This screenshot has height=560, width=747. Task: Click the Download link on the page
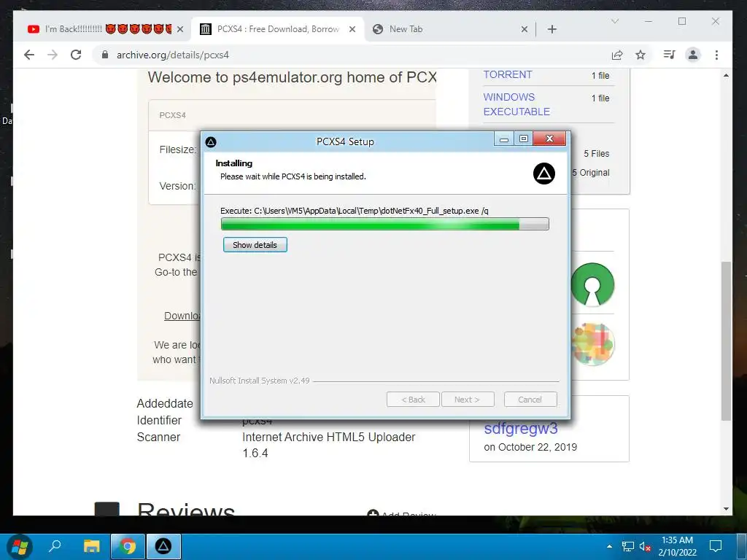[x=182, y=316]
